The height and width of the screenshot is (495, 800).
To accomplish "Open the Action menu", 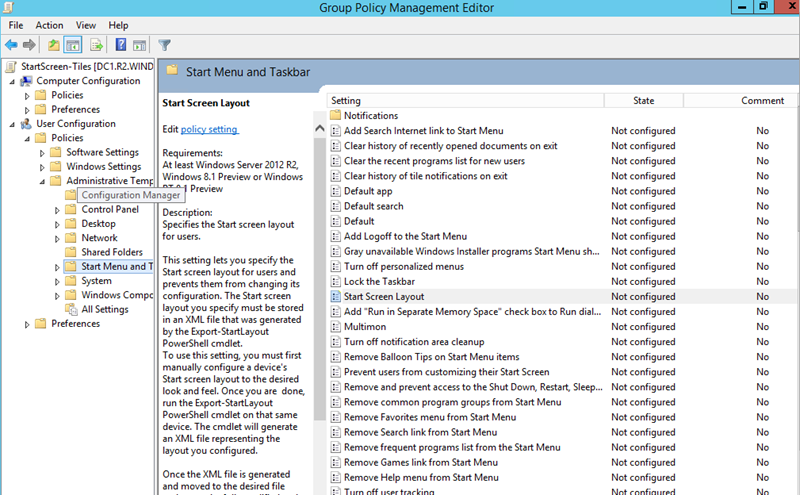I will click(49, 25).
